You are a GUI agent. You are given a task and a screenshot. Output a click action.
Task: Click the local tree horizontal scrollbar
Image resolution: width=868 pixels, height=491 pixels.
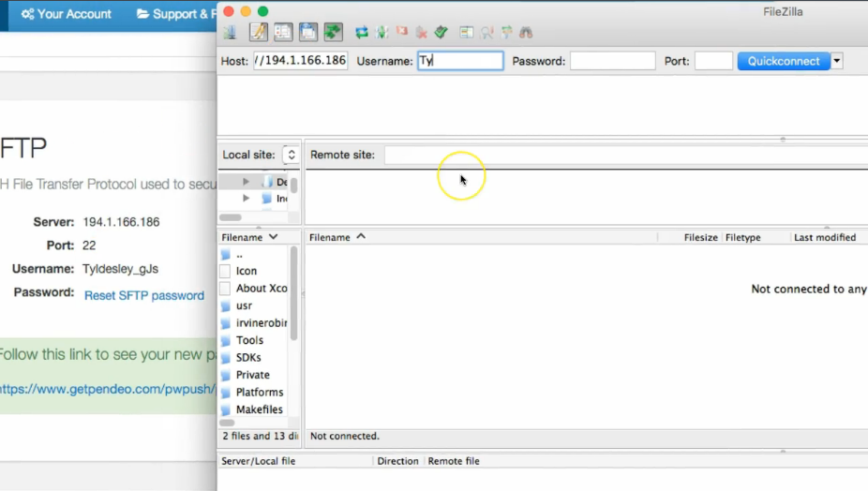coord(231,217)
